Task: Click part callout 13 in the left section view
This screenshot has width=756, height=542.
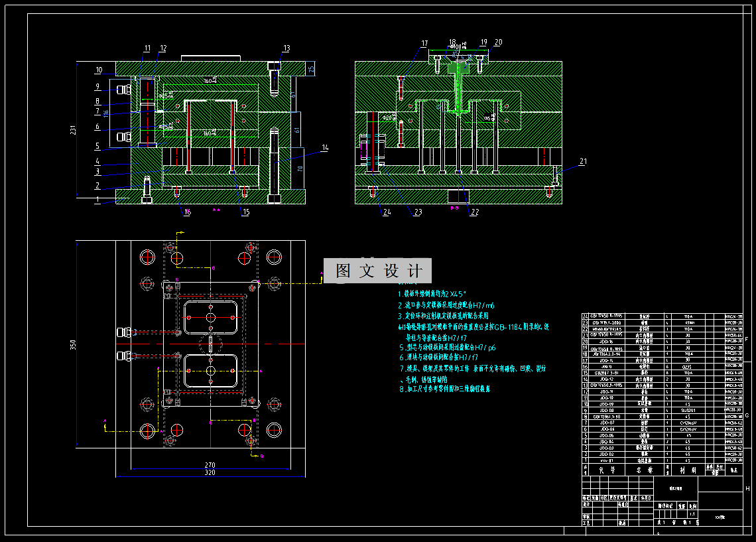Action: pyautogui.click(x=286, y=48)
